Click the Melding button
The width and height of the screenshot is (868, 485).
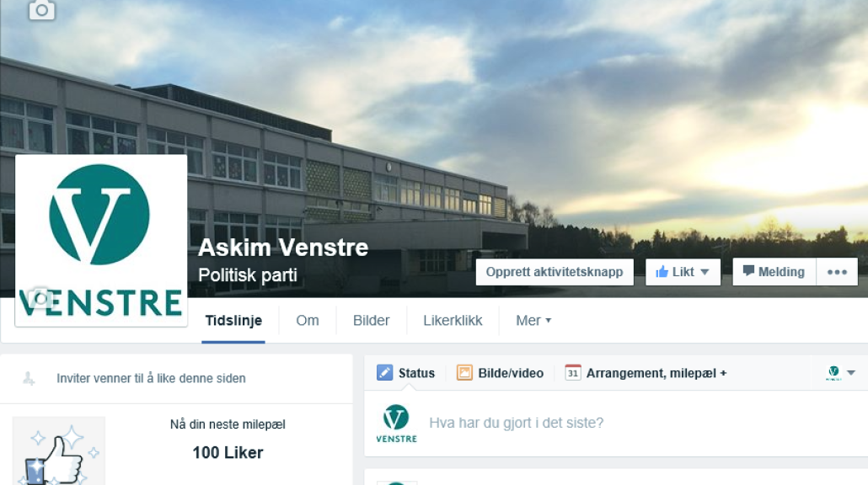pyautogui.click(x=774, y=272)
